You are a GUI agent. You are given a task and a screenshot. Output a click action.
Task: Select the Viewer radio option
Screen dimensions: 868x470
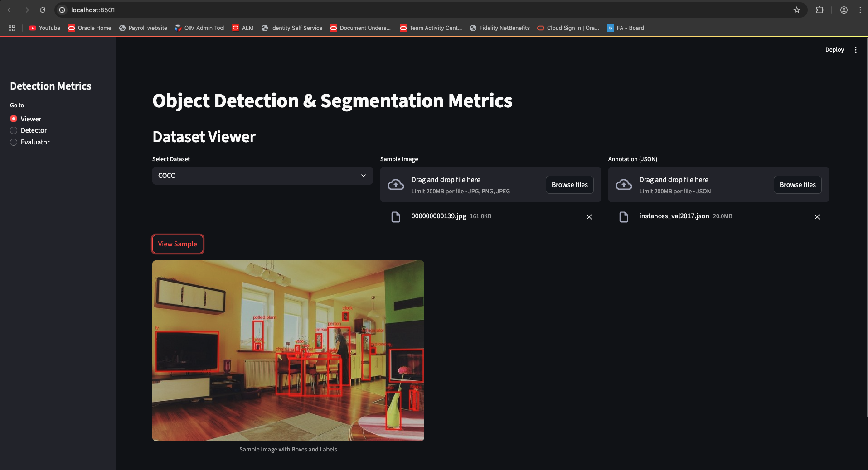pos(26,119)
